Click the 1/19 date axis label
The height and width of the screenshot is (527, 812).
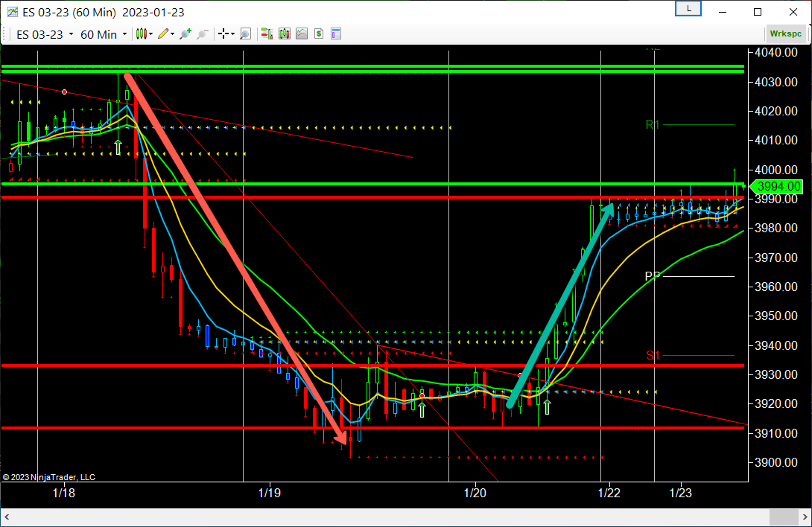(269, 493)
